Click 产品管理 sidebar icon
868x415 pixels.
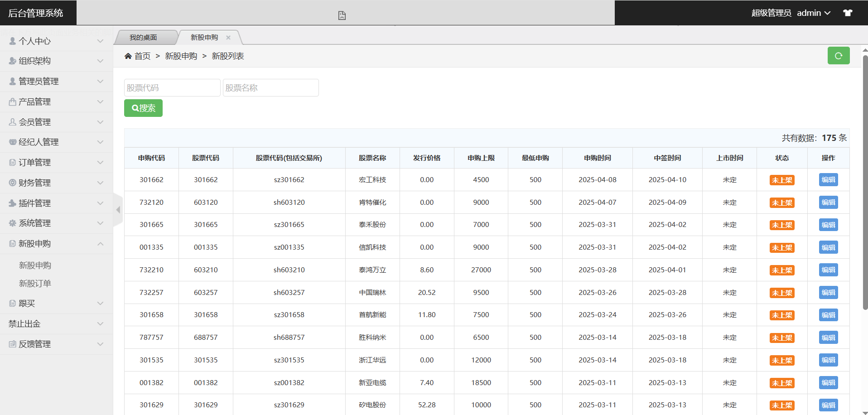pyautogui.click(x=13, y=101)
